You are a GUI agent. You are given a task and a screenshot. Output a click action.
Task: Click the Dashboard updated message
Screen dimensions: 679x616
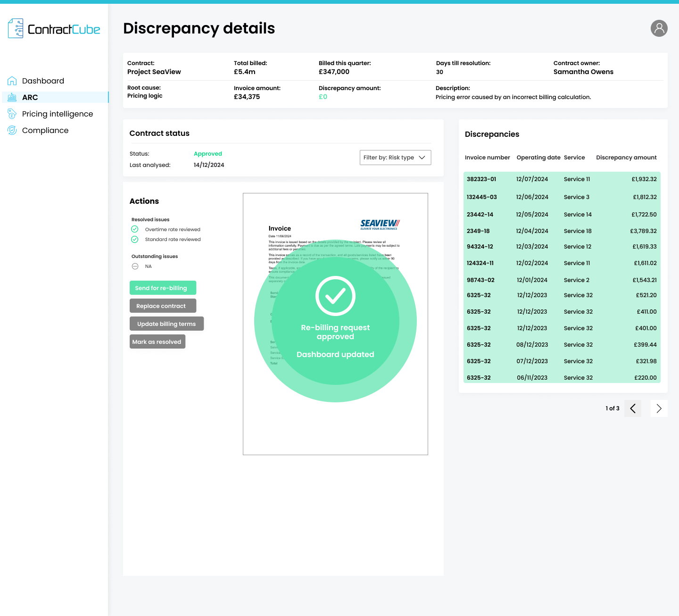pos(335,354)
